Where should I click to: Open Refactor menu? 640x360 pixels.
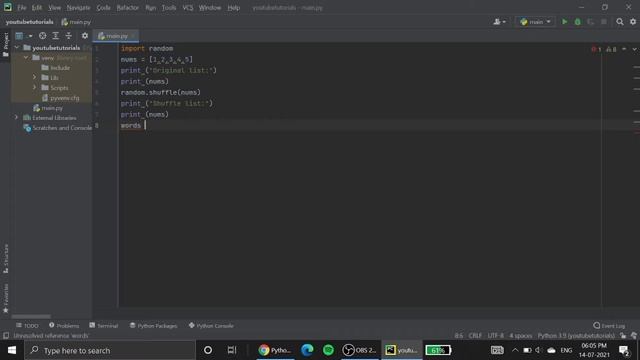point(128,8)
